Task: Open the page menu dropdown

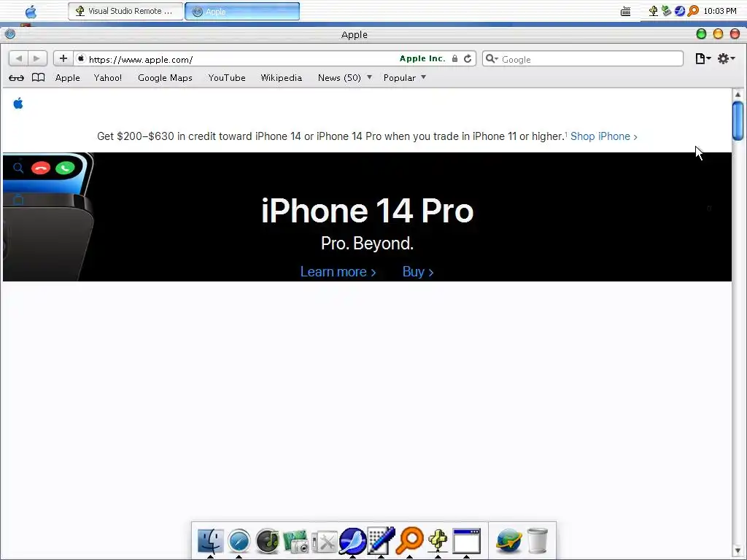Action: coord(703,58)
